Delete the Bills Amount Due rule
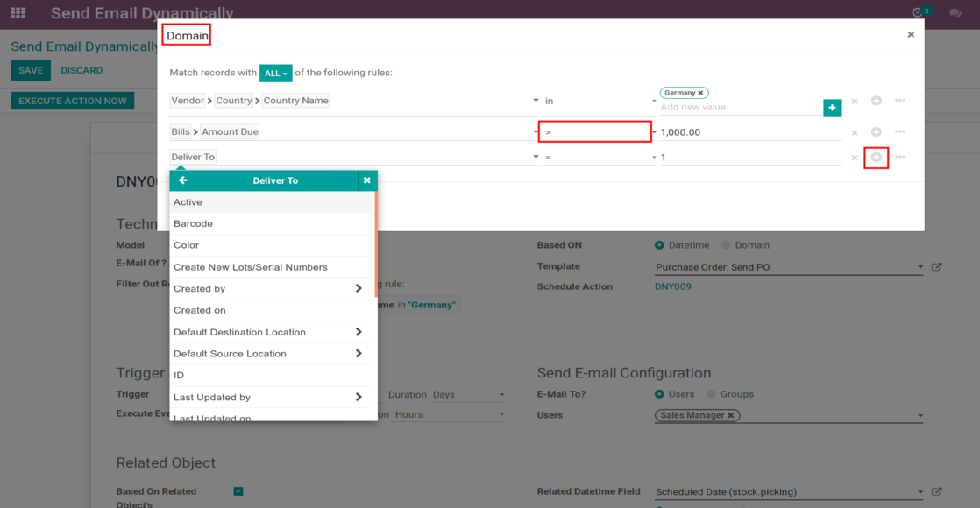 855,133
